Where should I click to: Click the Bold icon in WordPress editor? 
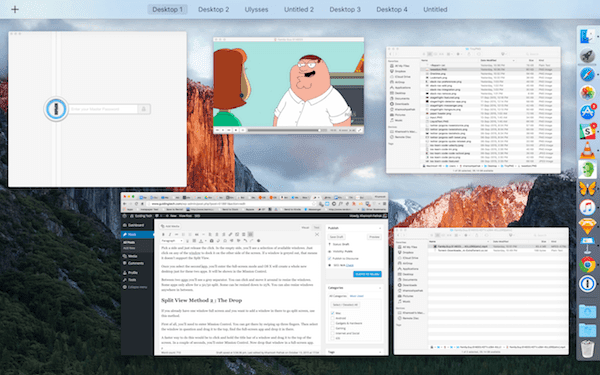tap(163, 234)
